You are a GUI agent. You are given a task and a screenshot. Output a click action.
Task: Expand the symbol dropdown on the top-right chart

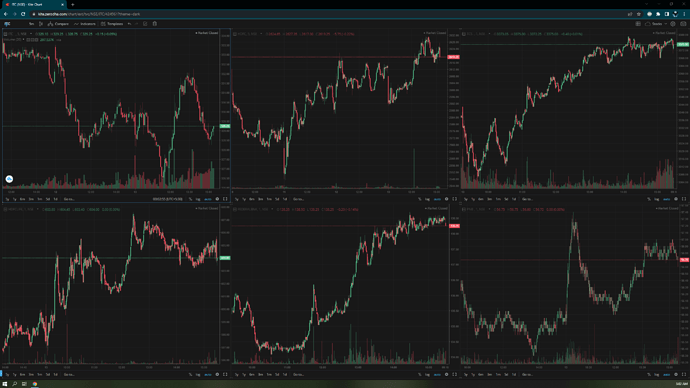489,33
